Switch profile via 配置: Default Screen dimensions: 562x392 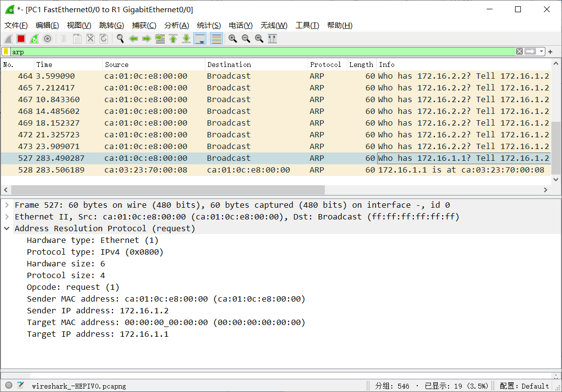(525, 386)
